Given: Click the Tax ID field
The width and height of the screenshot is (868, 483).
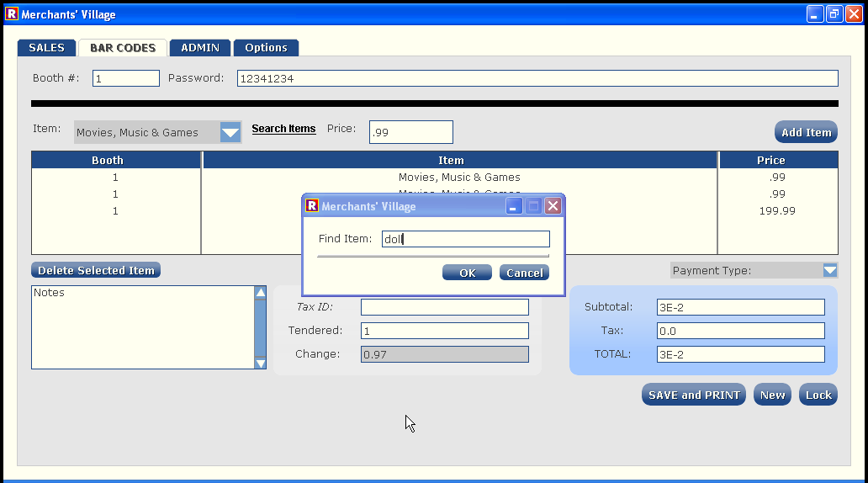Looking at the screenshot, I should coord(445,307).
